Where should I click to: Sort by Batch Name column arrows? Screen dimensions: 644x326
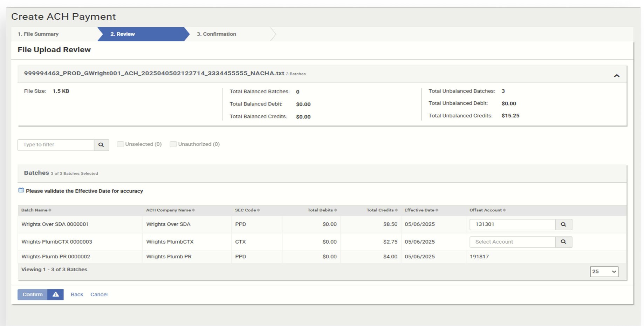click(x=50, y=210)
